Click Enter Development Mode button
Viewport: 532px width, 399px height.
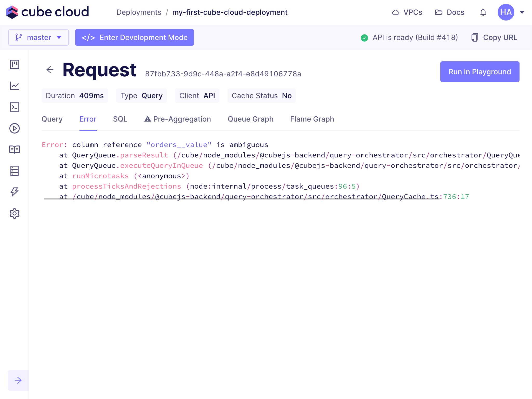point(135,37)
